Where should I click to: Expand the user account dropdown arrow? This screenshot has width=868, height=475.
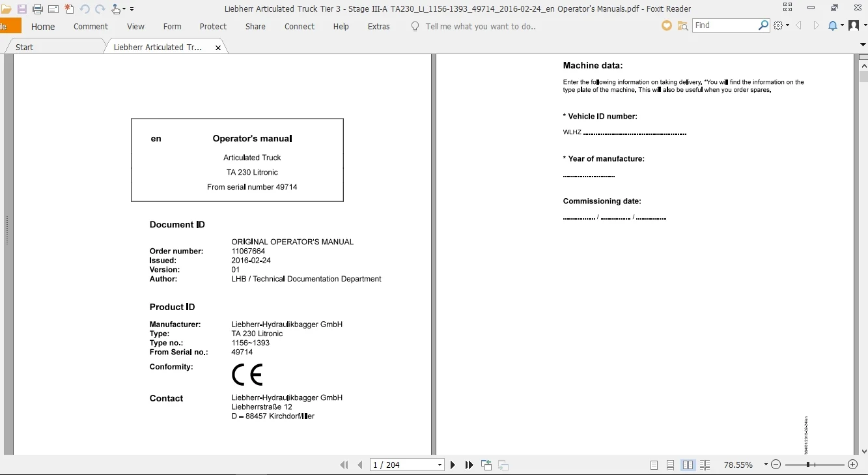pos(863,25)
